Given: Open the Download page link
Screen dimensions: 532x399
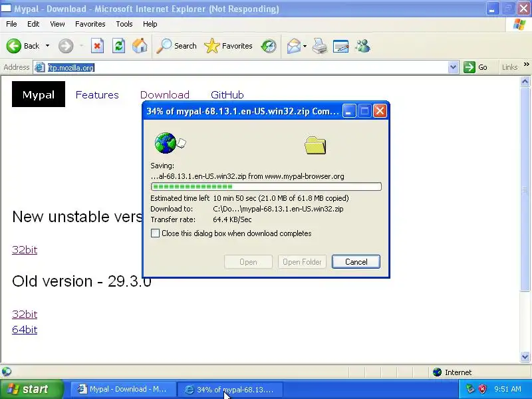Looking at the screenshot, I should [164, 94].
